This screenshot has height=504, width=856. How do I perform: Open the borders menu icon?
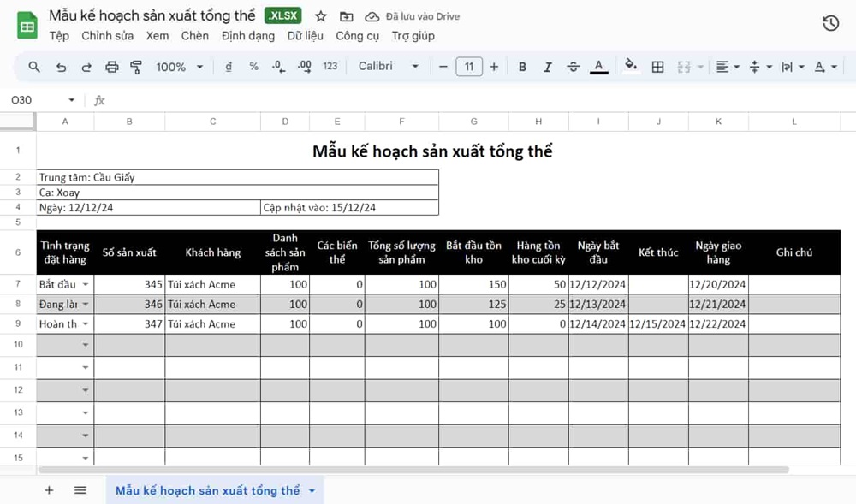(659, 66)
